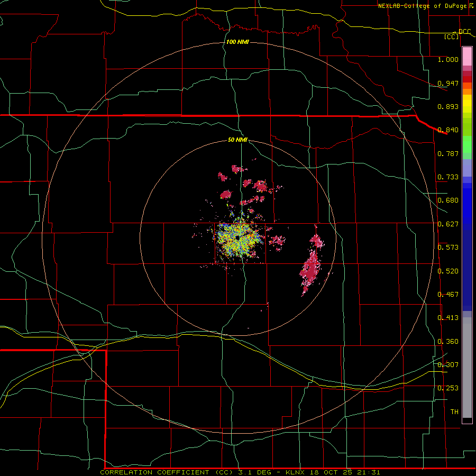Click the light pink top segment of the color bar
476x476 pixels.
click(467, 56)
